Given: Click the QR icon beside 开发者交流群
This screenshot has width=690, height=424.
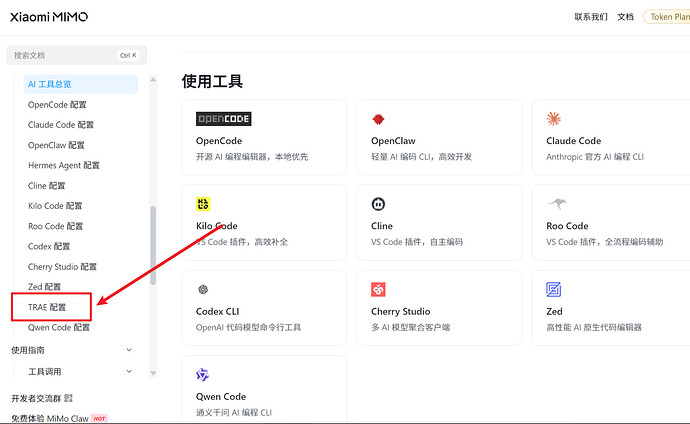Looking at the screenshot, I should [x=68, y=398].
